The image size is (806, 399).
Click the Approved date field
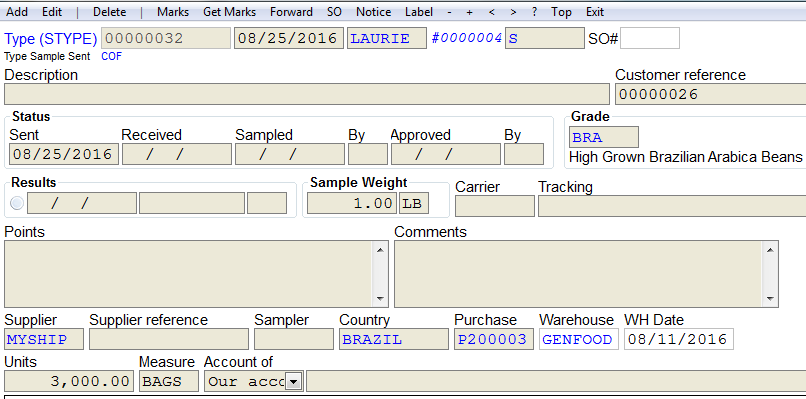[446, 154]
